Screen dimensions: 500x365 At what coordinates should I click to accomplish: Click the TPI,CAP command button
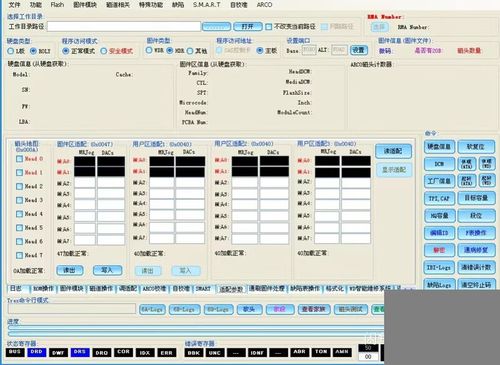[439, 198]
